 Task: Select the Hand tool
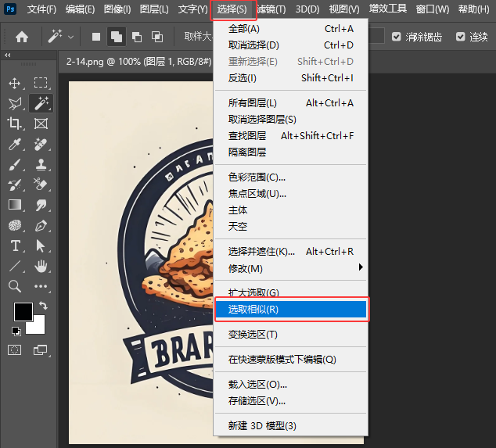41,266
